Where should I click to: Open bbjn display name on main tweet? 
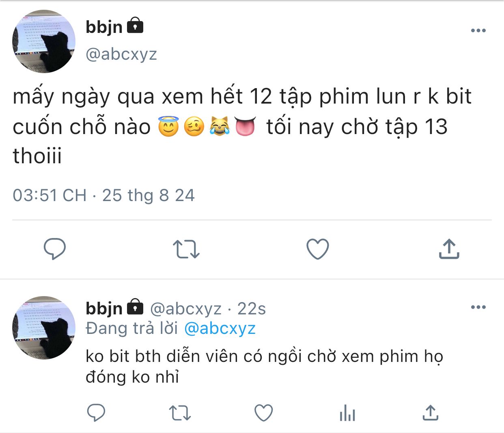104,27
